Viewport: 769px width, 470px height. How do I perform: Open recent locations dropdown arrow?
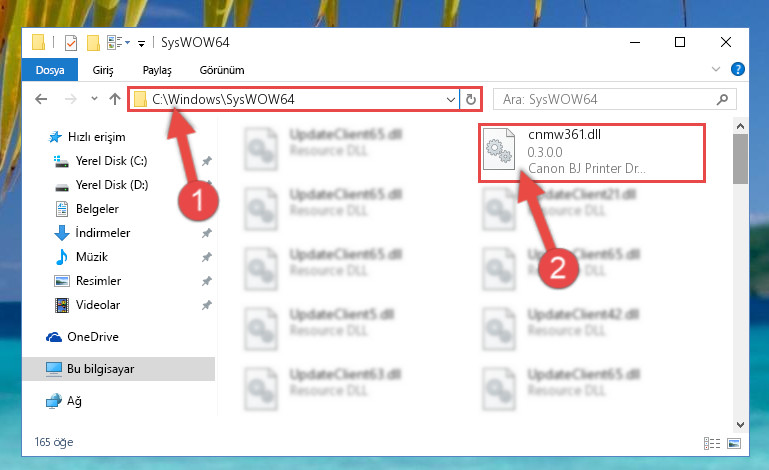click(x=94, y=99)
